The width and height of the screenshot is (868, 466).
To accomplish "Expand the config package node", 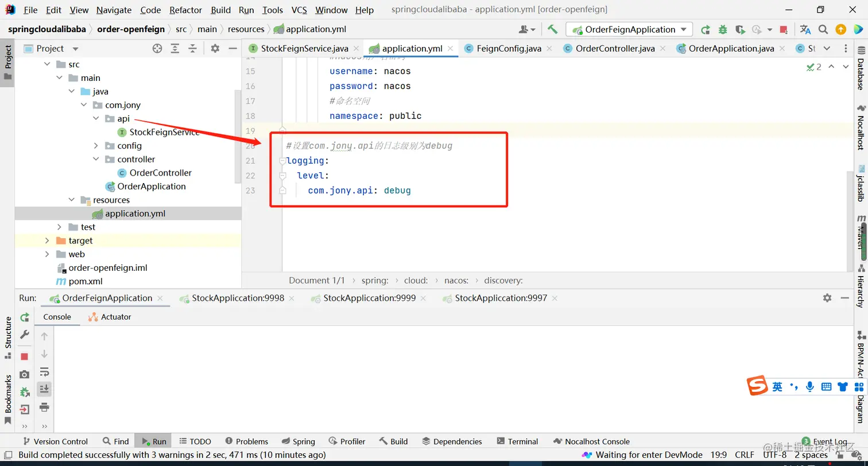I will coord(96,146).
